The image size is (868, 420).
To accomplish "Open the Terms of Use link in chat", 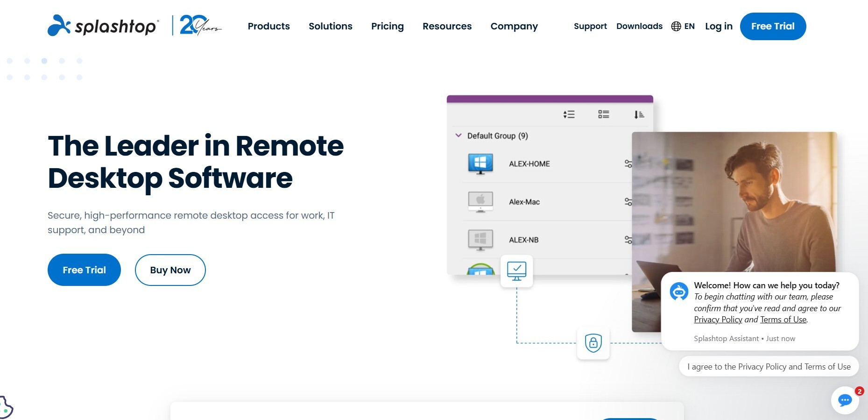I will click(783, 320).
